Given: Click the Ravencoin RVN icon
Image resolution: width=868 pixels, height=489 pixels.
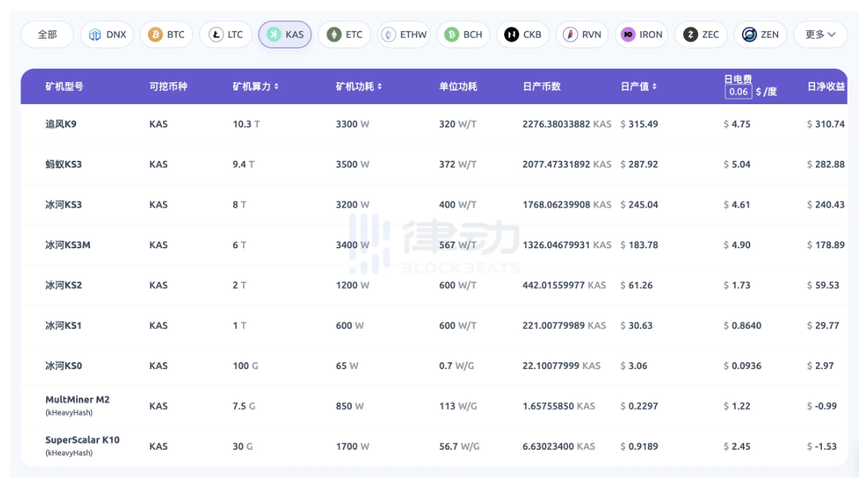Looking at the screenshot, I should (570, 35).
